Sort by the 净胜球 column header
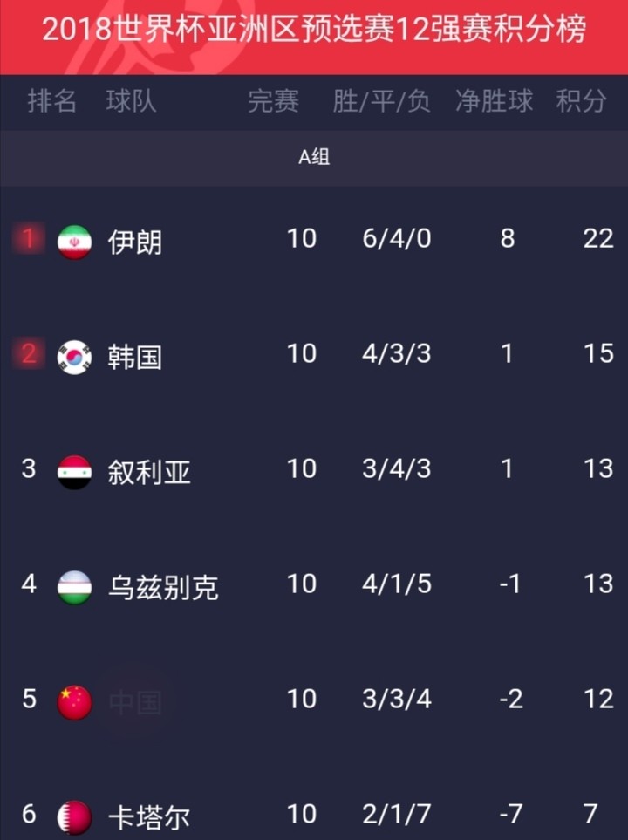 [494, 101]
